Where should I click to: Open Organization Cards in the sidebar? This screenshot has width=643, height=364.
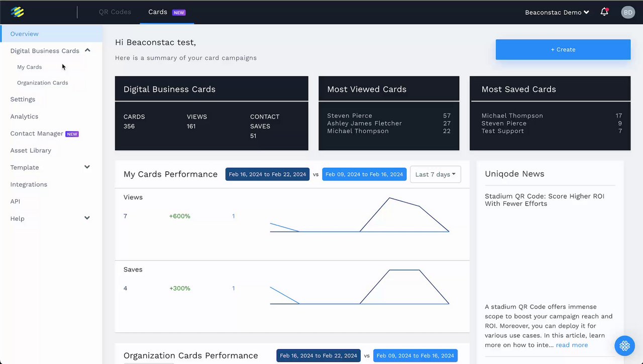pyautogui.click(x=43, y=83)
